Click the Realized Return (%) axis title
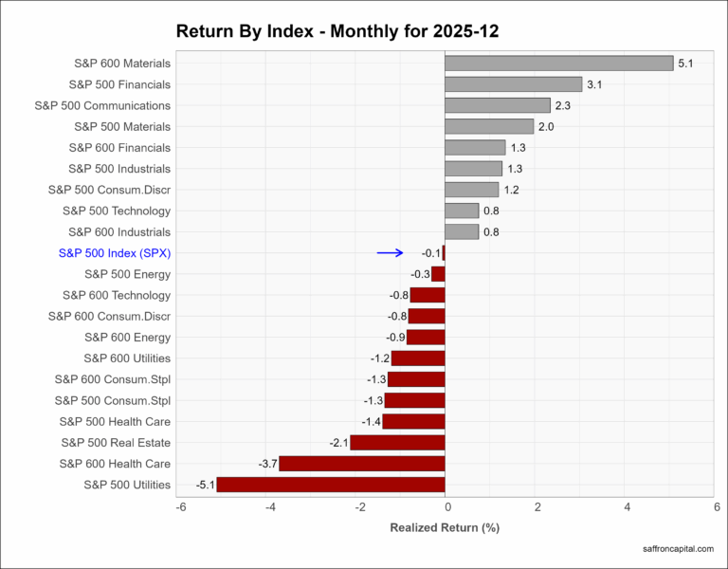728x569 pixels. coord(445,527)
